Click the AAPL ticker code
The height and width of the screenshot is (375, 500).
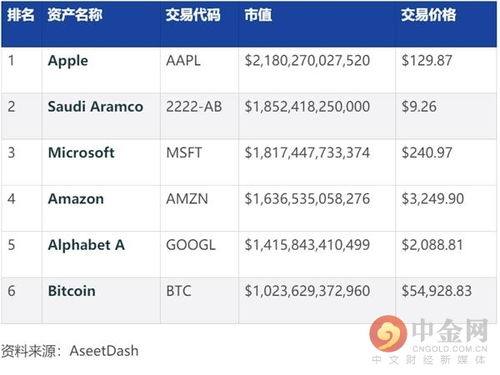(183, 61)
